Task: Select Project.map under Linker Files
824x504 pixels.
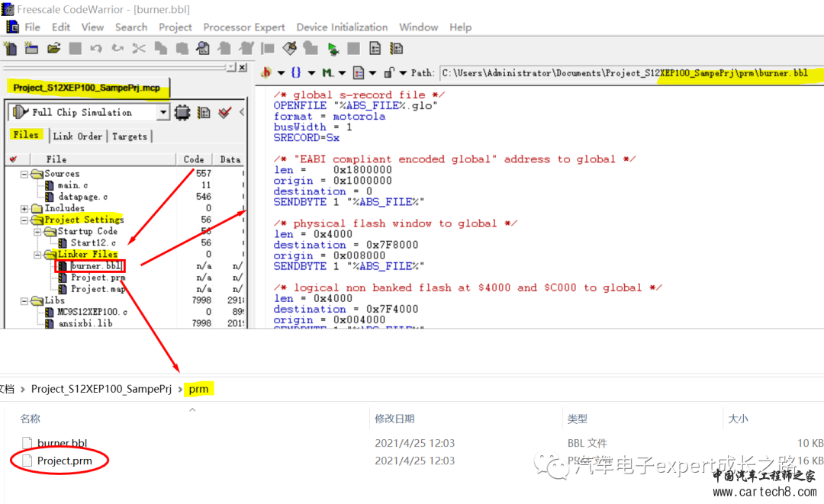Action: click(98, 289)
